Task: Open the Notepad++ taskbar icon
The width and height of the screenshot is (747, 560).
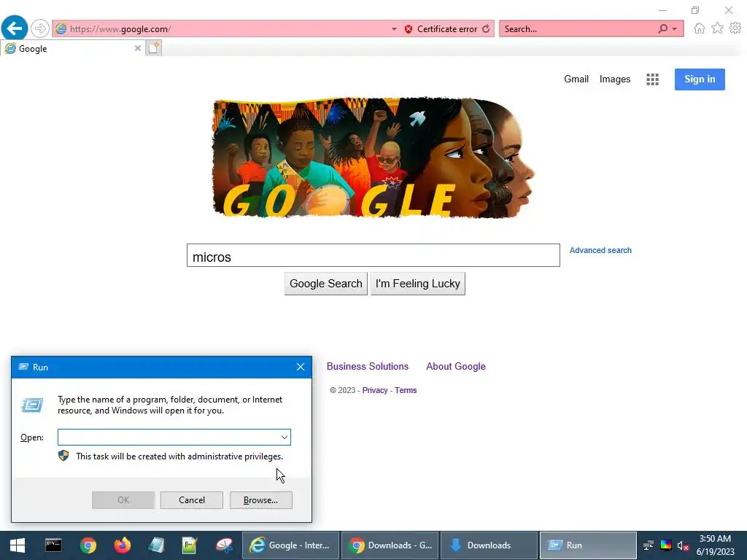Action: [x=190, y=545]
